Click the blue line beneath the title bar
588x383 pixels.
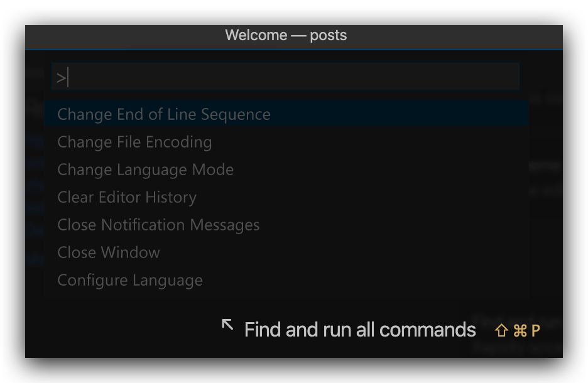tap(294, 50)
